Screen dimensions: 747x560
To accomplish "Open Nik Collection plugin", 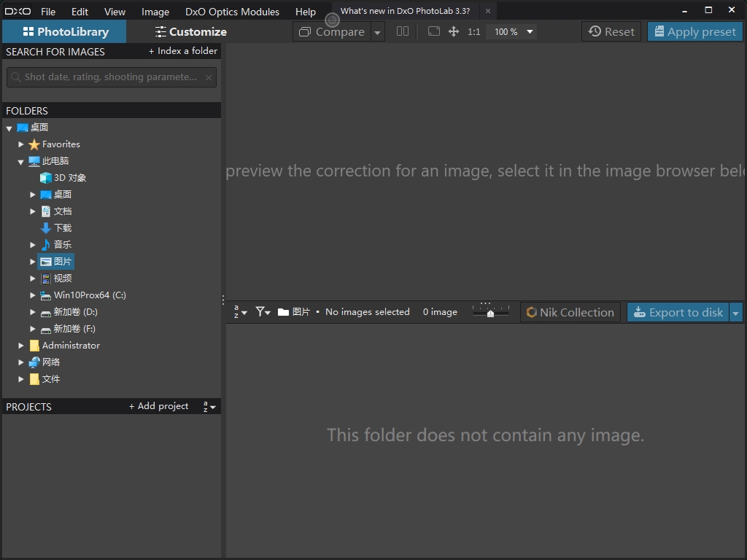I will point(570,312).
